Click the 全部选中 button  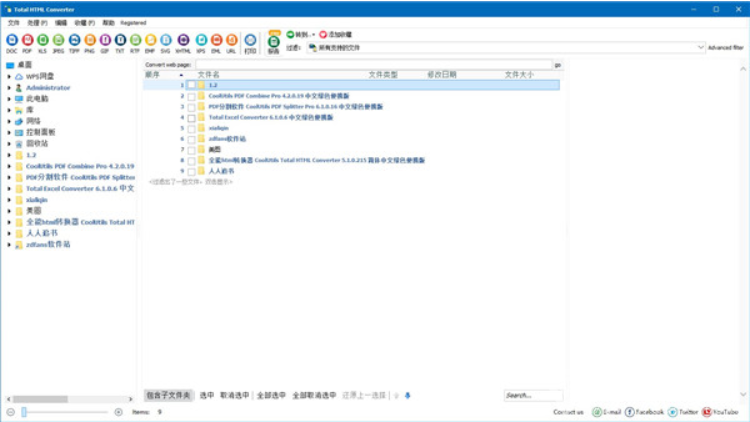coord(271,395)
